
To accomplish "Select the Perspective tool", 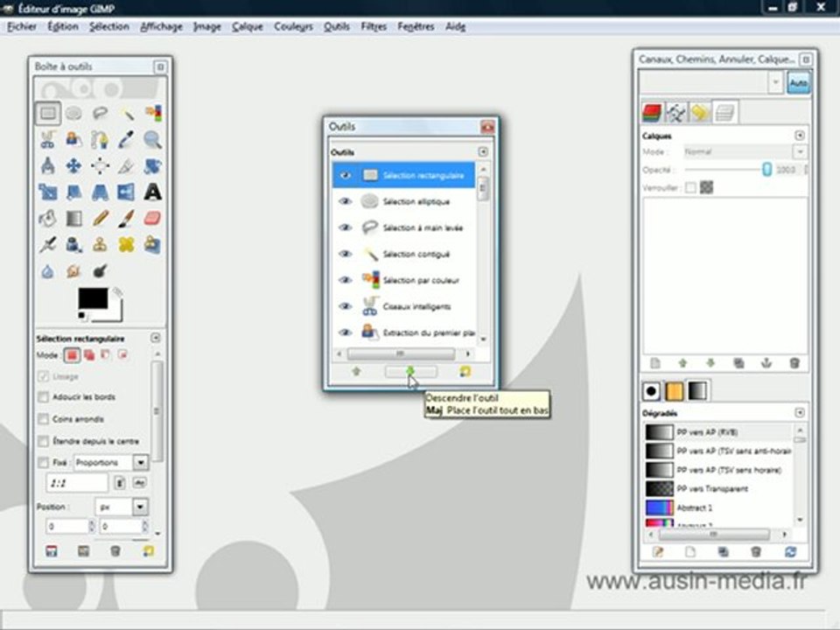I will point(100,192).
